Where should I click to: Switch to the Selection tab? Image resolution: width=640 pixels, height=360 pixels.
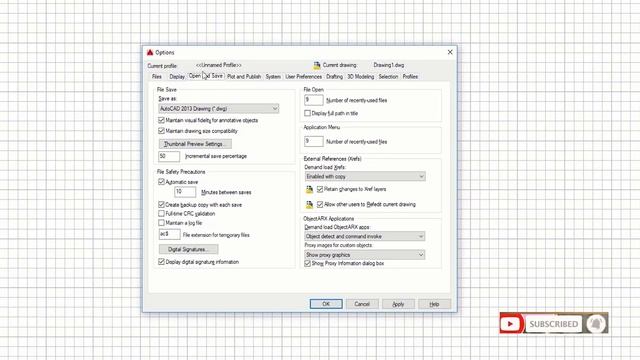tap(388, 77)
